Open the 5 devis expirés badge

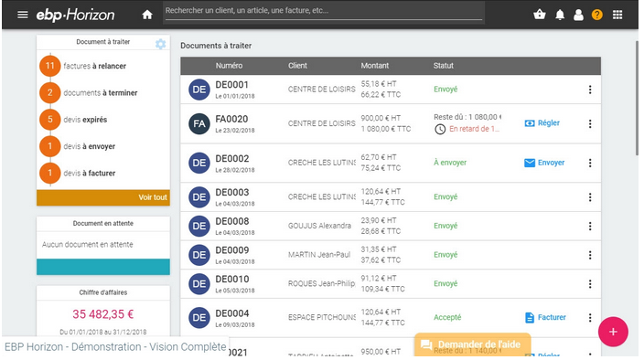tap(50, 120)
